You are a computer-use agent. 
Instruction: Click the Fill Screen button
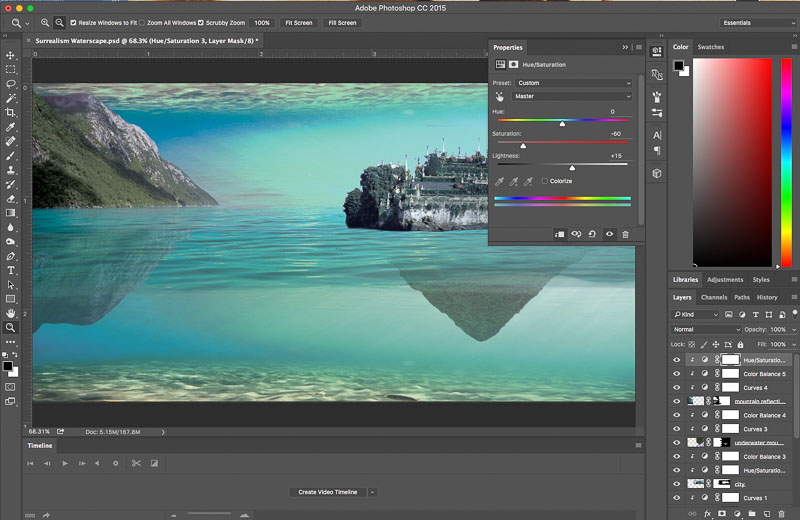pos(342,22)
